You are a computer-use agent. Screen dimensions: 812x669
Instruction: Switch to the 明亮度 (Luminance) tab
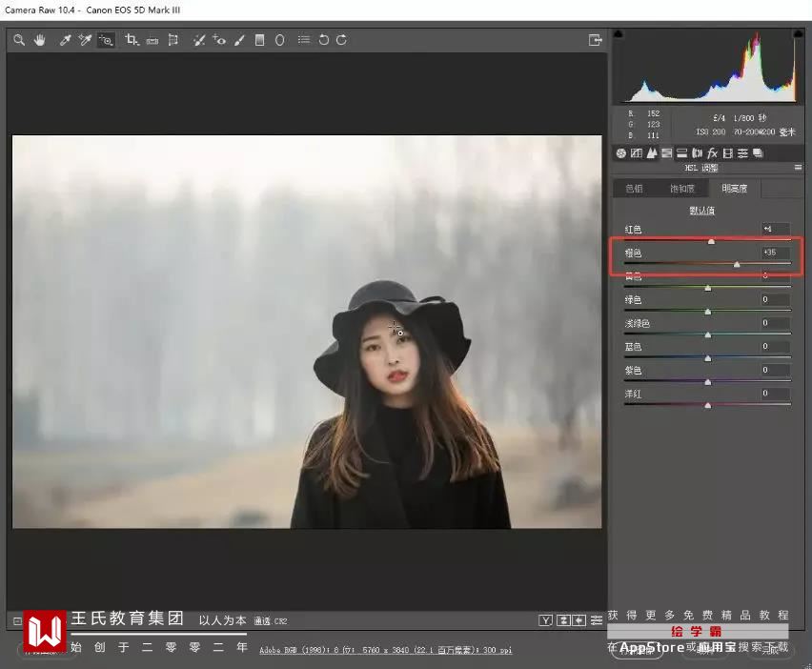(x=734, y=189)
